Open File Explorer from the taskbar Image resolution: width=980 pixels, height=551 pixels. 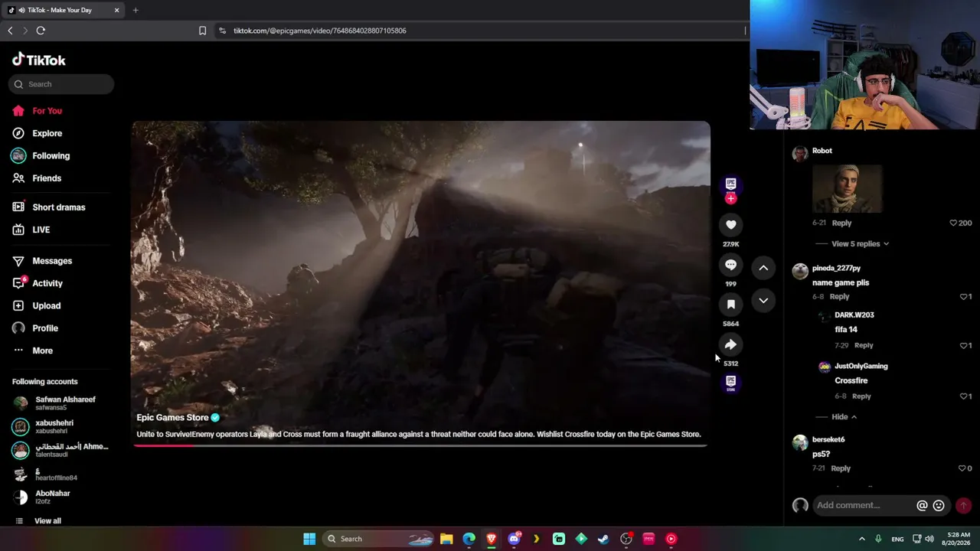446,539
